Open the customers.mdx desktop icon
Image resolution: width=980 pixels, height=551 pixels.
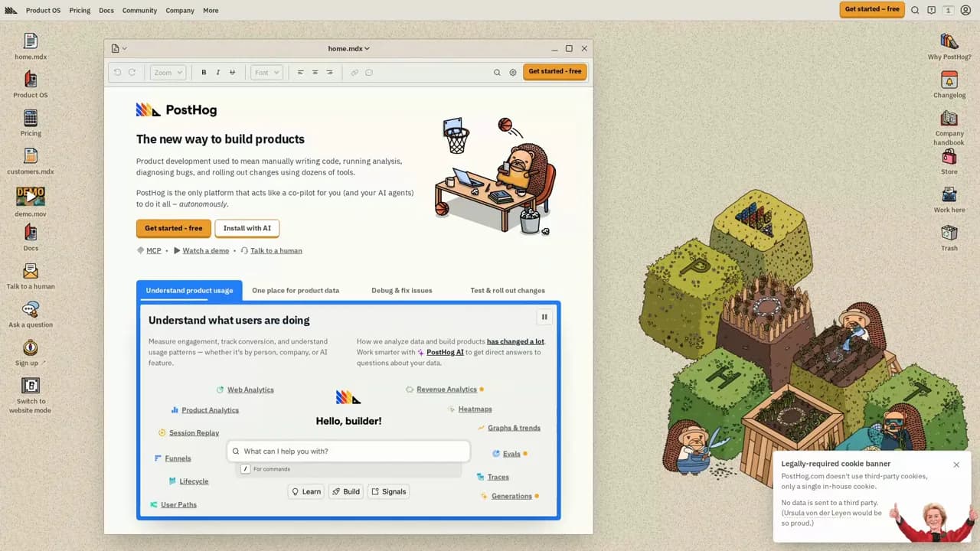click(x=31, y=161)
